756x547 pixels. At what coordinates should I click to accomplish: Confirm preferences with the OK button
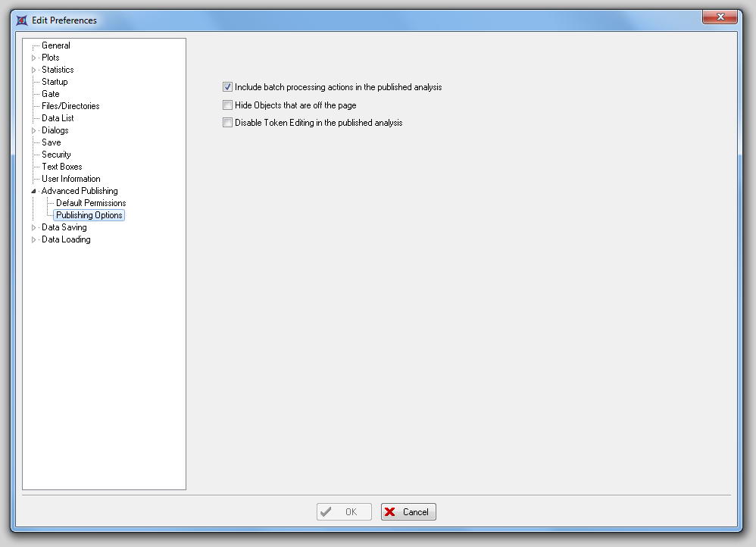[x=344, y=512]
